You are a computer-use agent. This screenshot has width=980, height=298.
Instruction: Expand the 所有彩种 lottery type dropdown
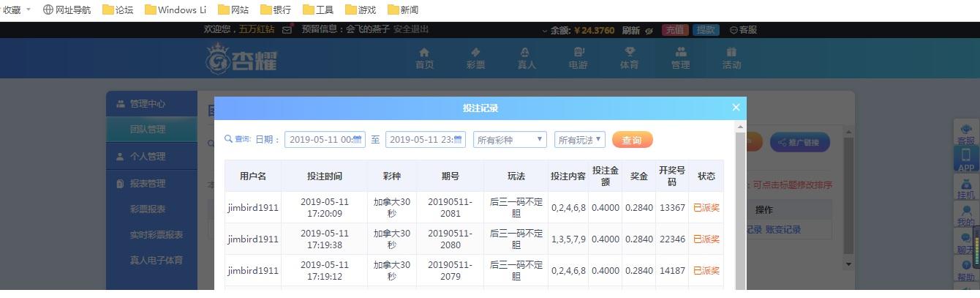click(x=510, y=139)
